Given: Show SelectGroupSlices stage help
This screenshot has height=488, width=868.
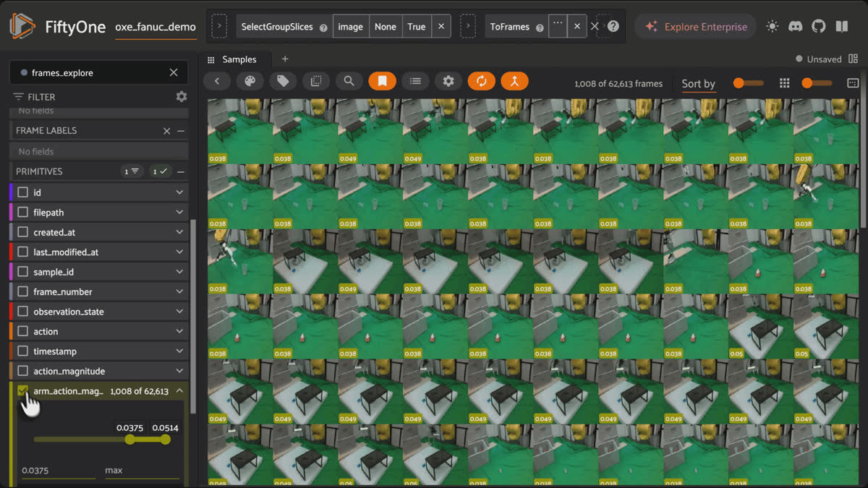Looking at the screenshot, I should tap(323, 27).
